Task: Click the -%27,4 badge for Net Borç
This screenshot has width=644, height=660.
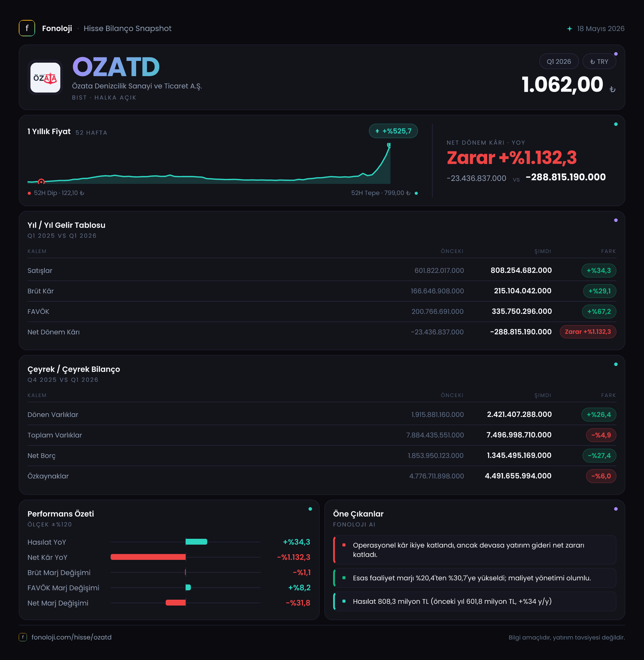Action: 599,456
